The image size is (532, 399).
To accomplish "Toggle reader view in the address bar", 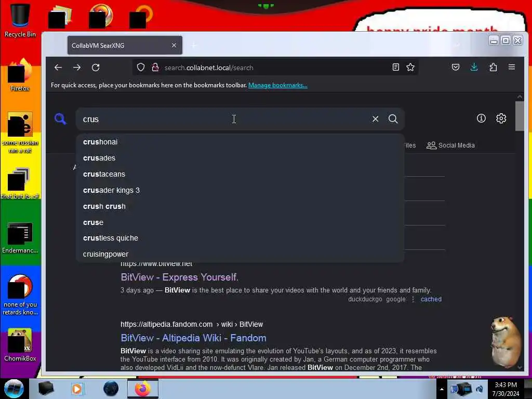I will pyautogui.click(x=395, y=67).
